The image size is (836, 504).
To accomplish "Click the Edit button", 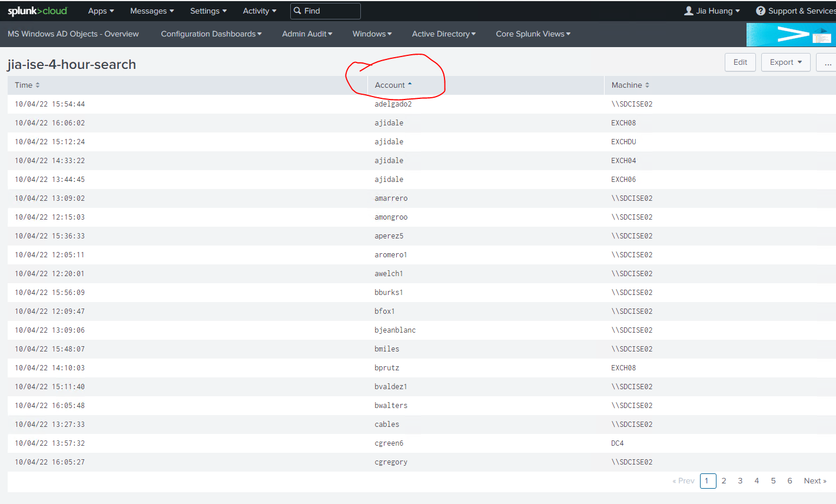I will (x=740, y=62).
